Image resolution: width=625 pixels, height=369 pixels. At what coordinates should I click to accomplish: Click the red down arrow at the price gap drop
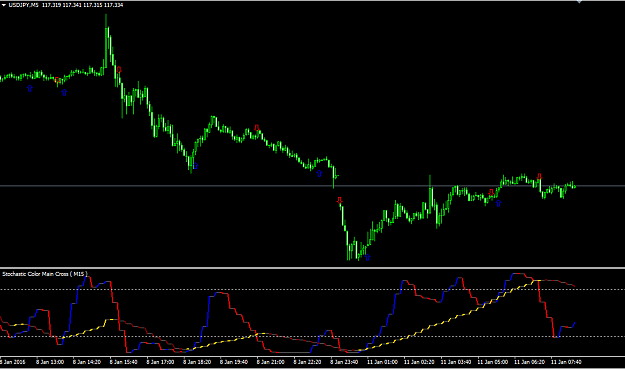tap(339, 200)
